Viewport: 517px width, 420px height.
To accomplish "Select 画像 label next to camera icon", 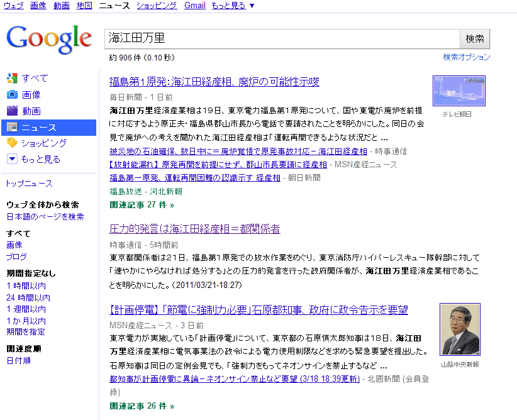I will pos(31,94).
